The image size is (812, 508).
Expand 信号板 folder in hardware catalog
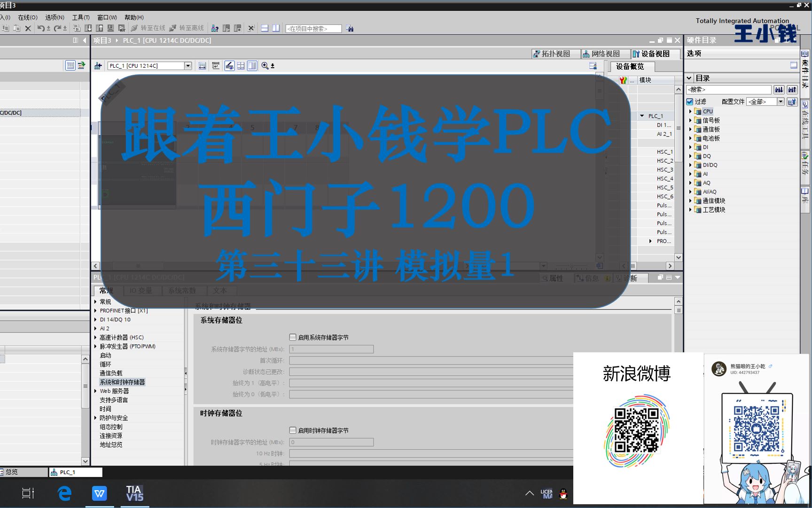pyautogui.click(x=690, y=120)
